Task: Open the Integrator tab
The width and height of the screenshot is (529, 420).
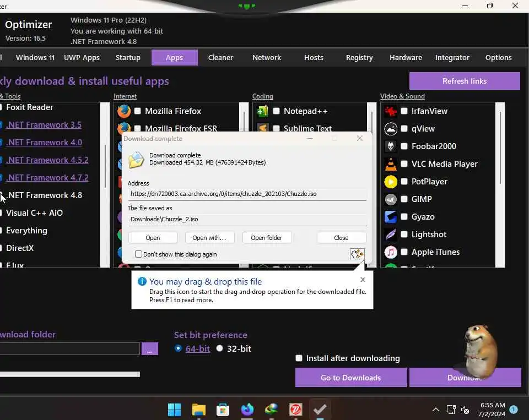Action: (452, 58)
